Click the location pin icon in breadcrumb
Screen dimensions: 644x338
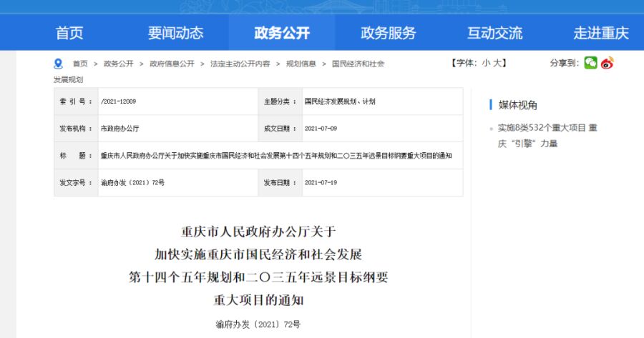pos(58,63)
